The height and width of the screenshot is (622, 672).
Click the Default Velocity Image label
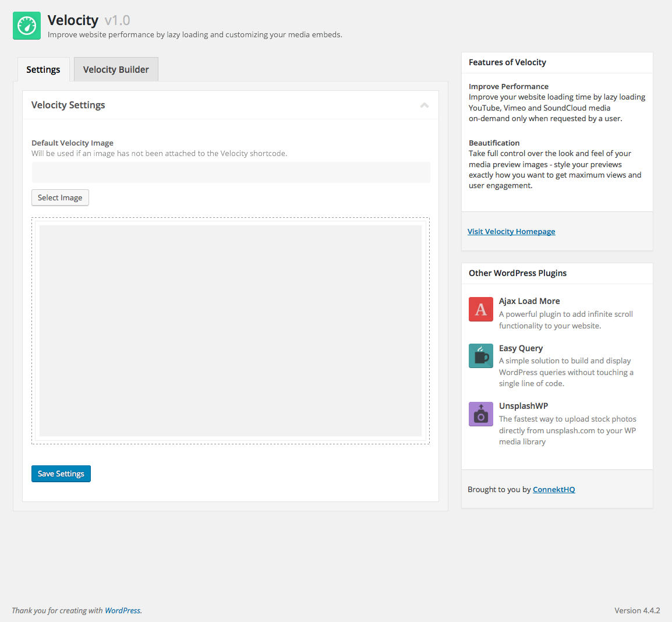pos(72,143)
